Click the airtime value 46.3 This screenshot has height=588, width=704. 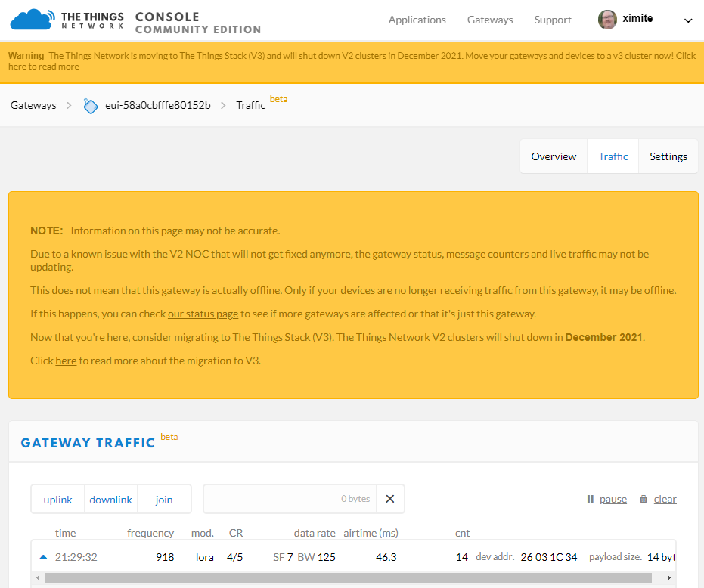(x=386, y=557)
